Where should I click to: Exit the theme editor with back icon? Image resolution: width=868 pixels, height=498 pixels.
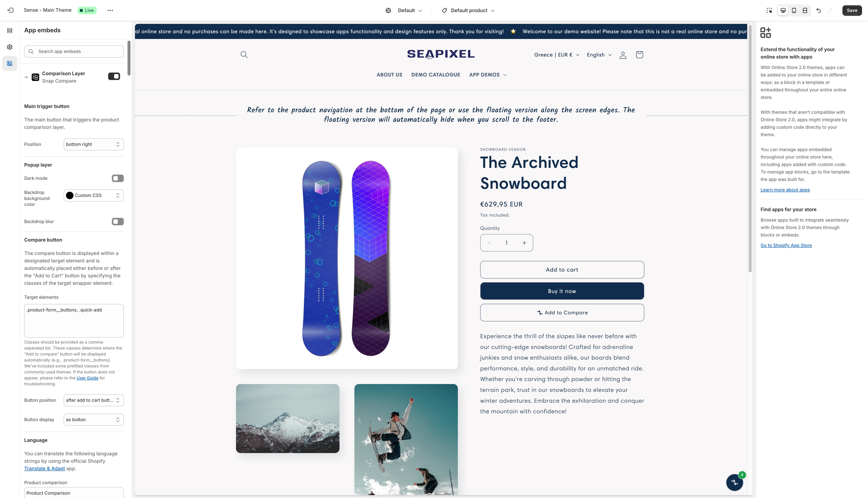tap(11, 10)
